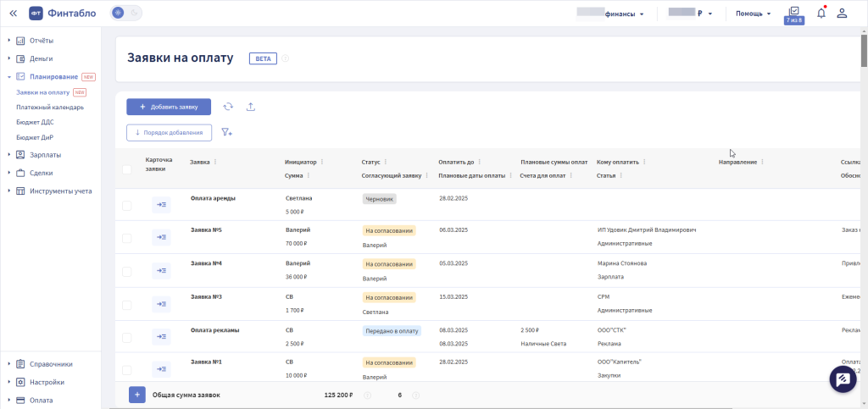
Task: Open the card icon for Заявка №1
Action: [161, 369]
